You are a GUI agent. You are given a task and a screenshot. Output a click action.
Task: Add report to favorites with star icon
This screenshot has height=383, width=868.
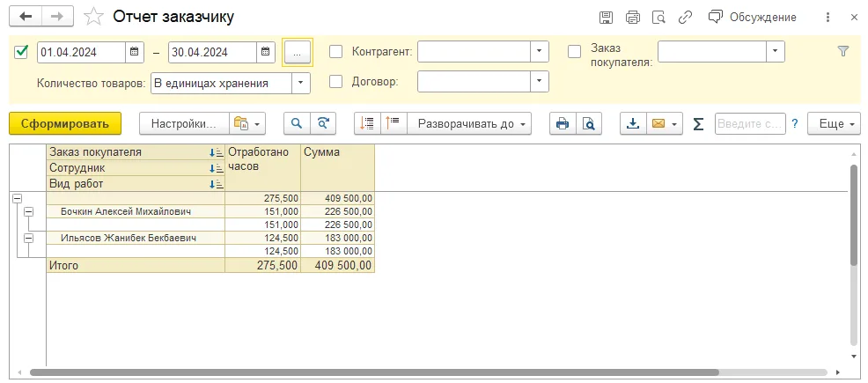93,17
